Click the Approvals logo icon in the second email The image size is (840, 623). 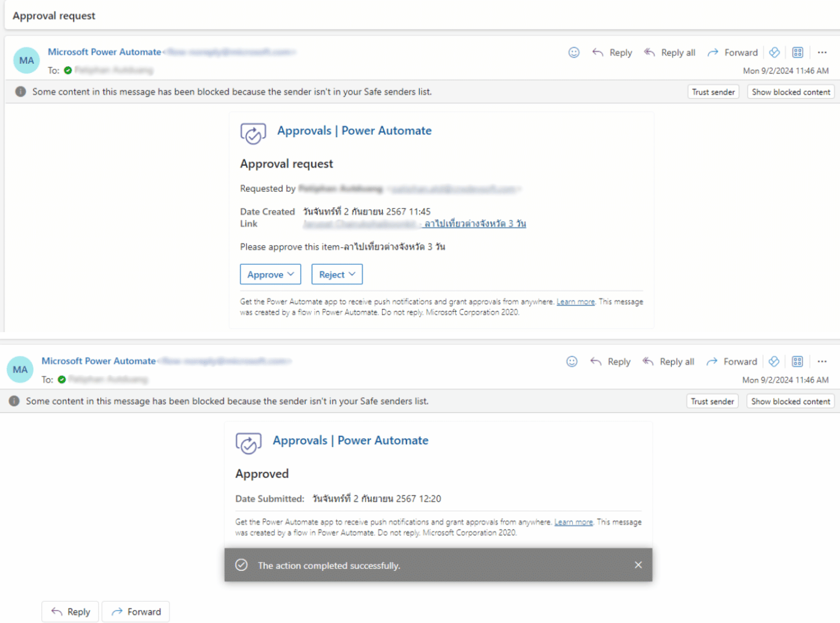[x=248, y=443]
